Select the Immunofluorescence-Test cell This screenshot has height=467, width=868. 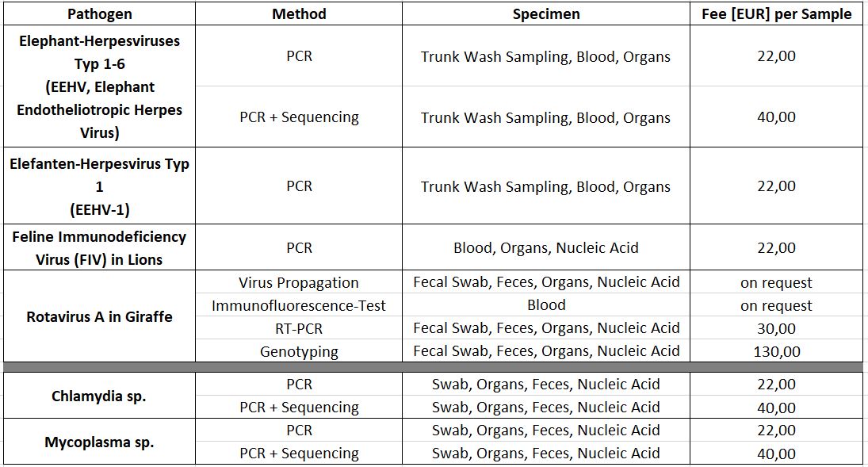tap(299, 305)
